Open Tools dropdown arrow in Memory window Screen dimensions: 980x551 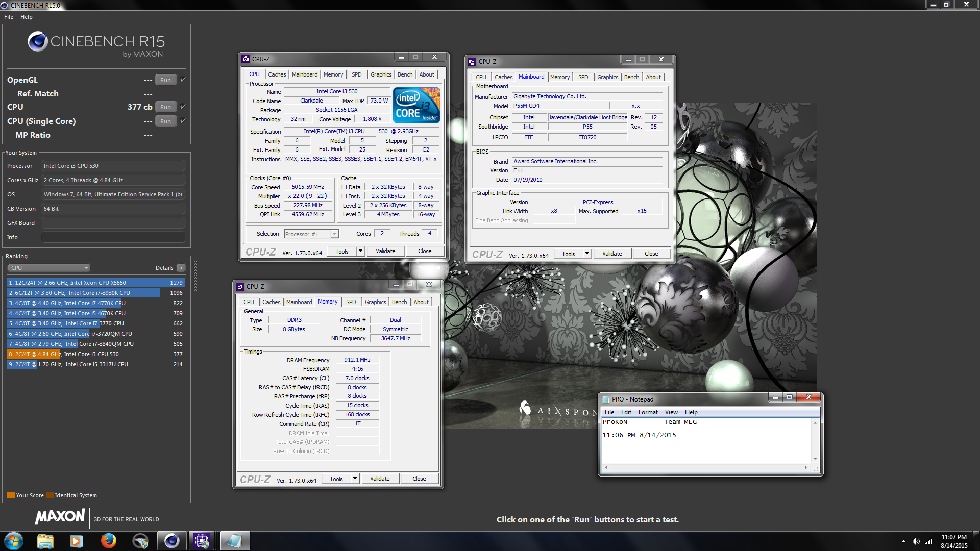355,479
